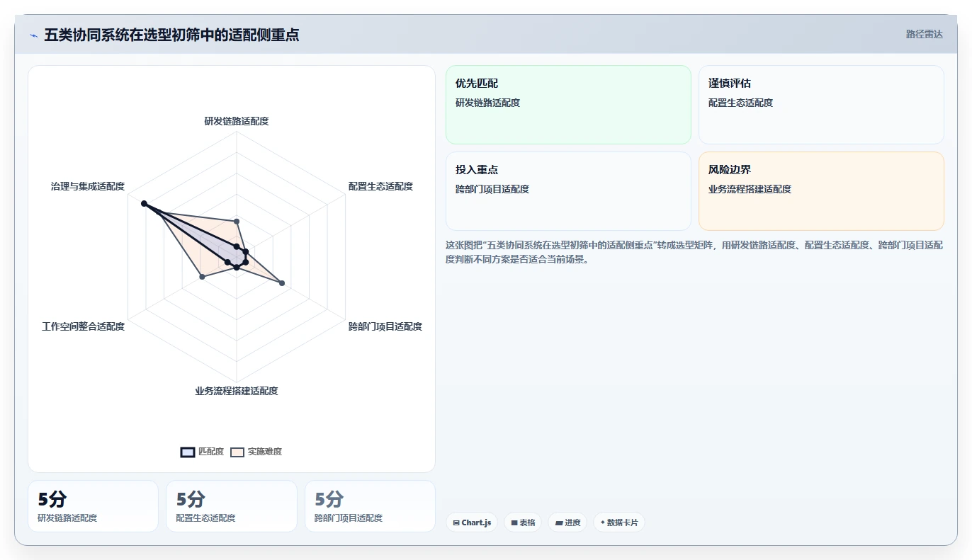This screenshot has height=560, width=972.
Task: Click the 5分 跨部门项目适配度 stat card
Action: point(370,506)
